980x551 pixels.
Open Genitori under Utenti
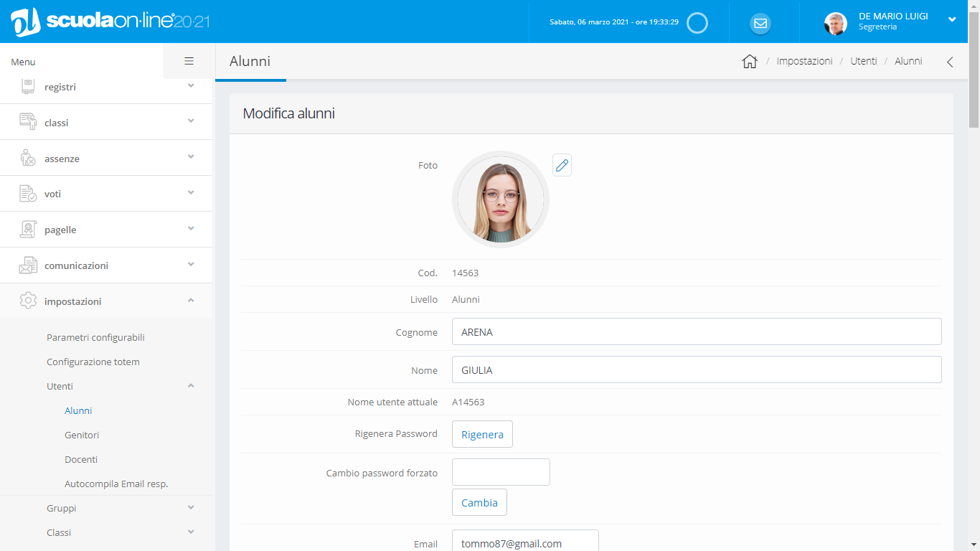point(82,435)
